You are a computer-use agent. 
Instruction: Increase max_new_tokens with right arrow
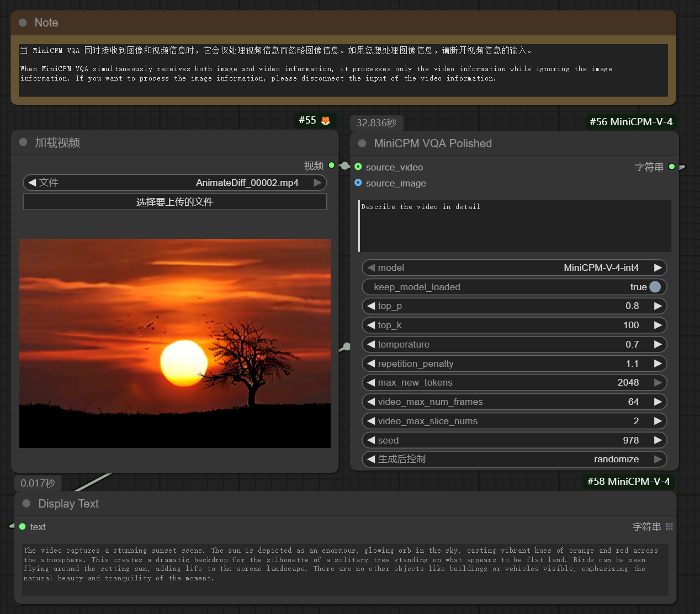tap(657, 382)
